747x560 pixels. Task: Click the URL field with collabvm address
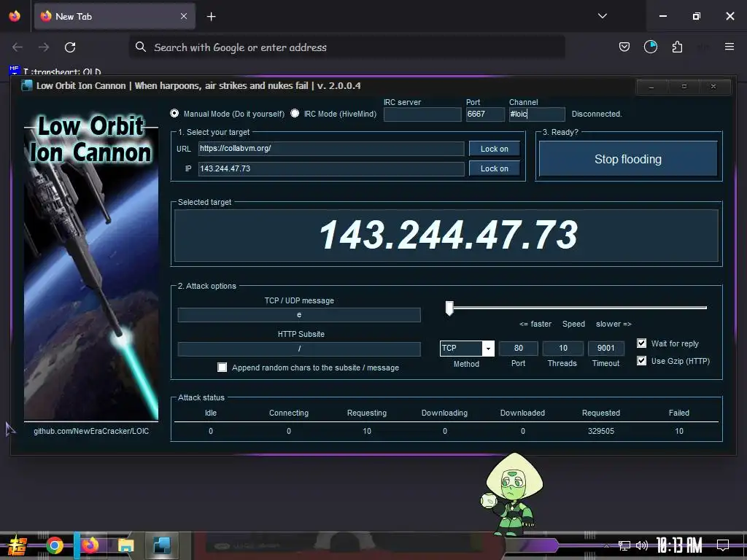click(331, 149)
